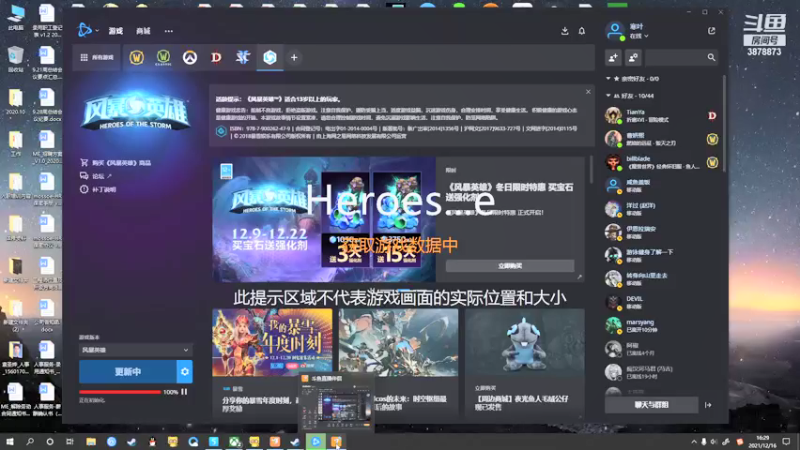Open the downloads icon in header
This screenshot has height=450, width=800.
pyautogui.click(x=565, y=31)
